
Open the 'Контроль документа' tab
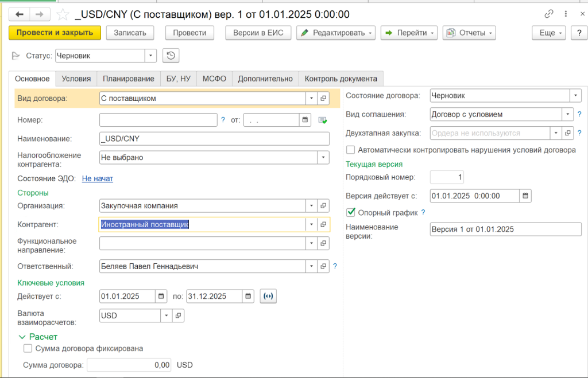pos(341,79)
